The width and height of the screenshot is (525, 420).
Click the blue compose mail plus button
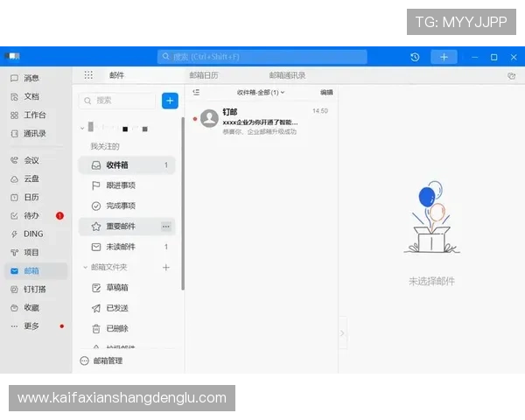click(x=170, y=101)
